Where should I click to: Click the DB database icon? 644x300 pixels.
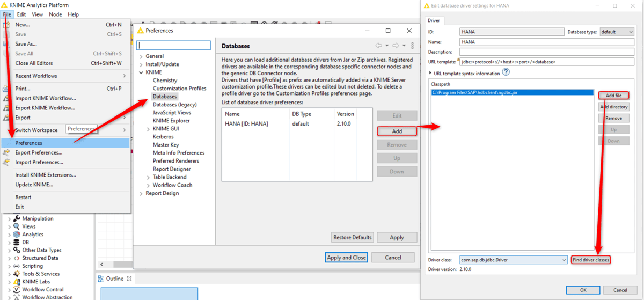[17, 243]
